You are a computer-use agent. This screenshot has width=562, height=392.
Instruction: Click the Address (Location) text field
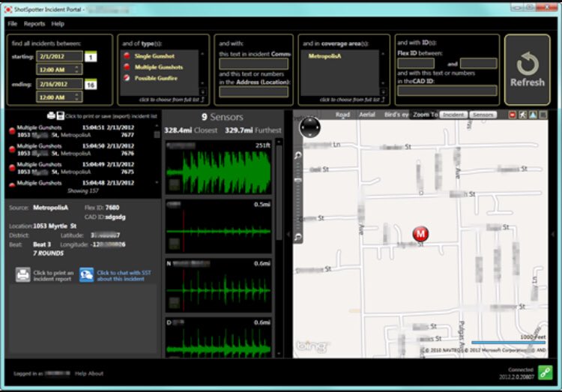[254, 91]
